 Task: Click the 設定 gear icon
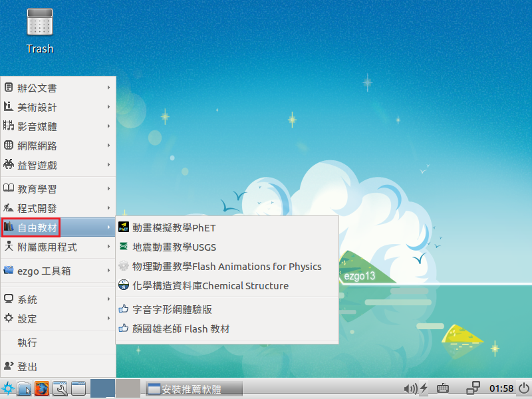point(9,318)
